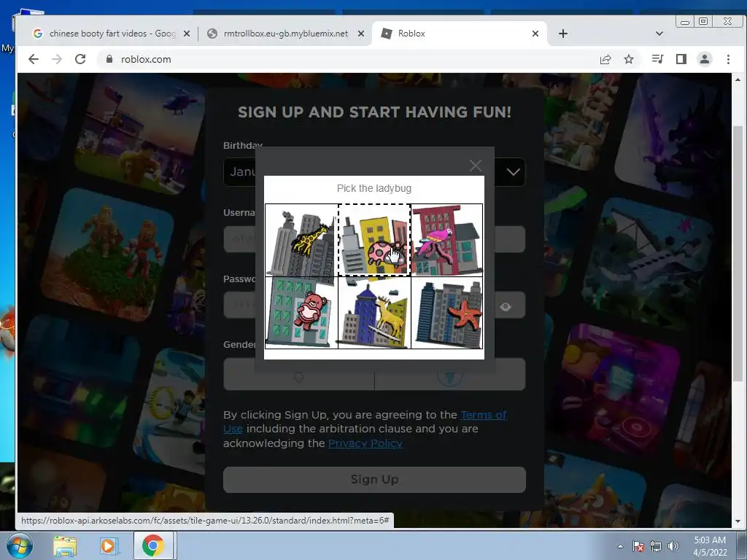Open Windows Explorer from the taskbar

[64, 545]
